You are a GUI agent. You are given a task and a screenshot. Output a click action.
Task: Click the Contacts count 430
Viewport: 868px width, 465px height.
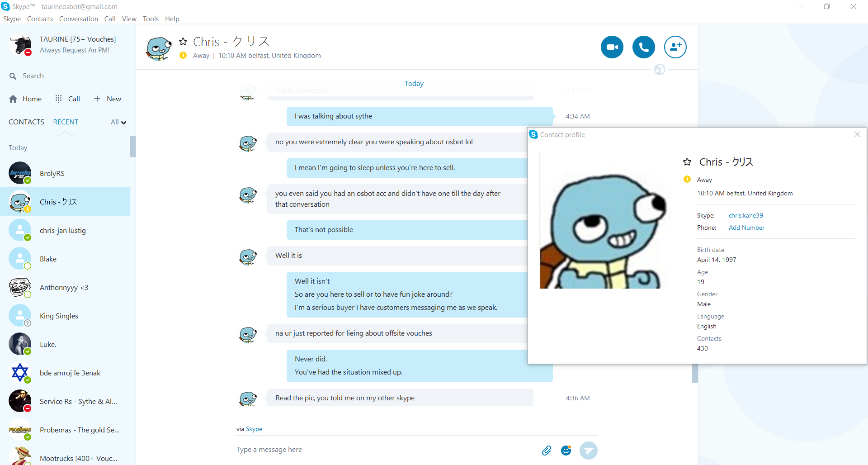point(703,348)
